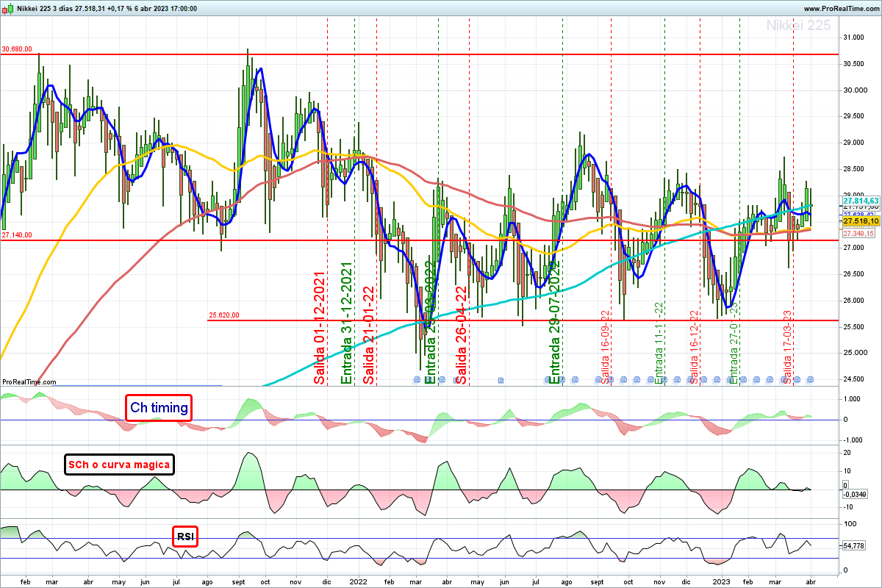The height and width of the screenshot is (588, 882).
Task: Click the 31.000 price axis label
Action: coord(853,37)
